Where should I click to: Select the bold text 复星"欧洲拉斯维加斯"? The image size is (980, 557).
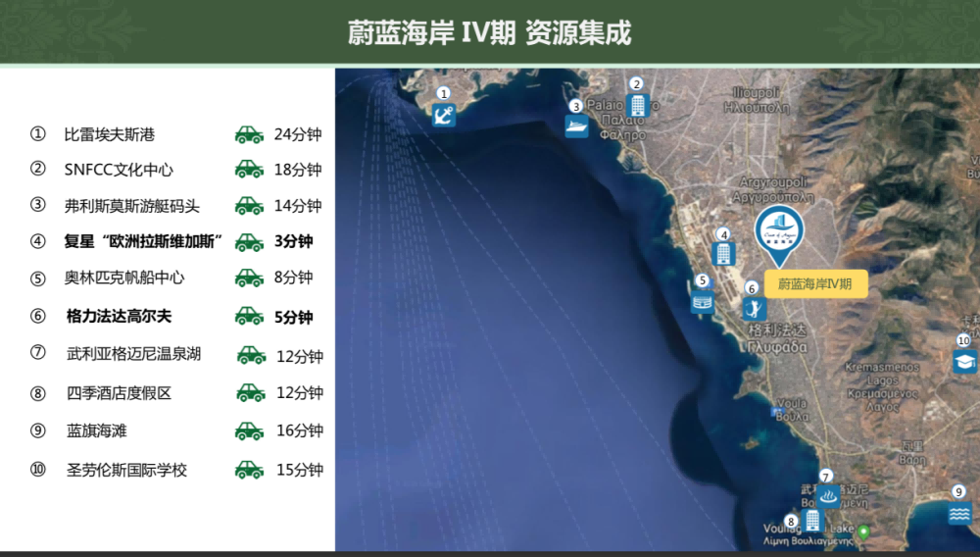coord(143,241)
